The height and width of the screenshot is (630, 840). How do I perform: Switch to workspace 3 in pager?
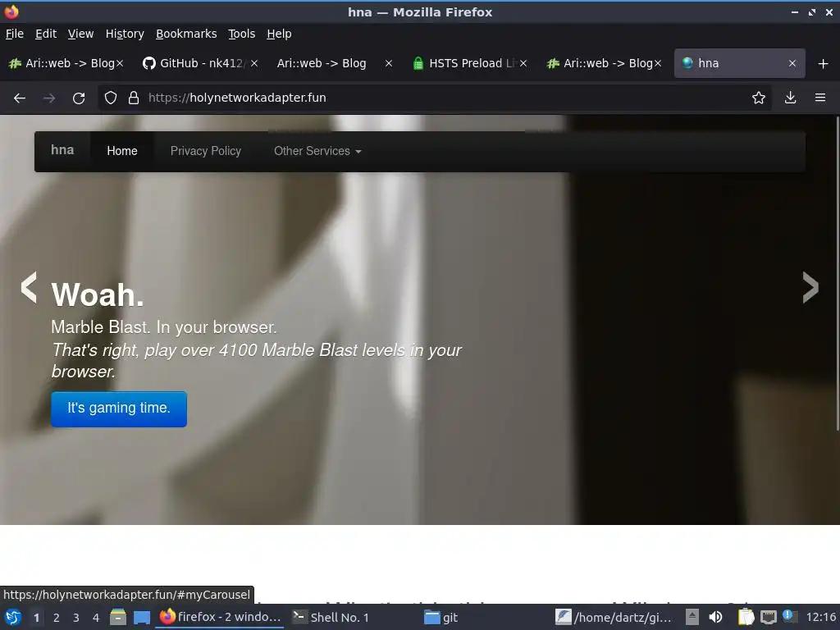[76, 618]
